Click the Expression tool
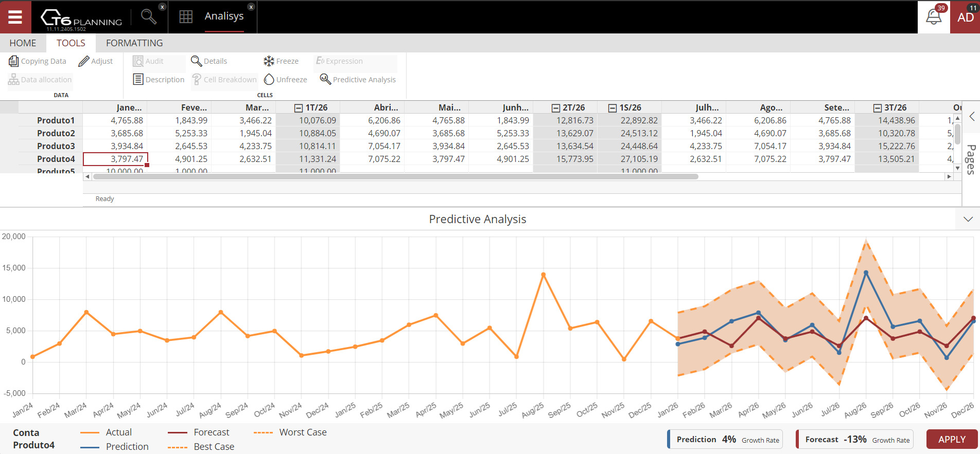This screenshot has height=454, width=980. point(340,61)
